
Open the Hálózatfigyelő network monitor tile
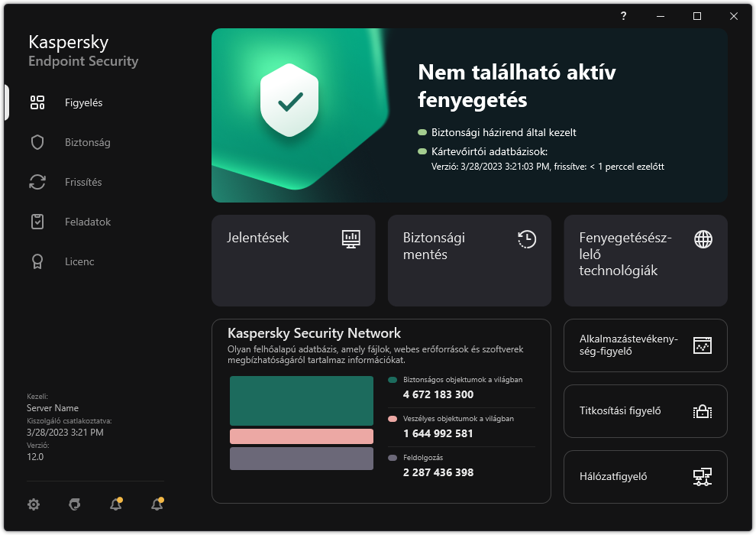(645, 477)
